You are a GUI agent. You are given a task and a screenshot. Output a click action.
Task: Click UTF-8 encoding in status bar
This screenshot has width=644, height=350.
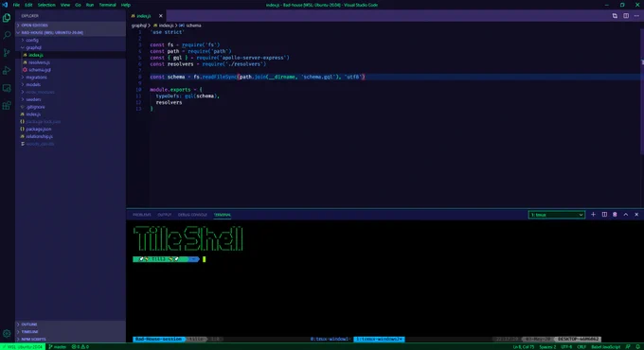[566, 347]
